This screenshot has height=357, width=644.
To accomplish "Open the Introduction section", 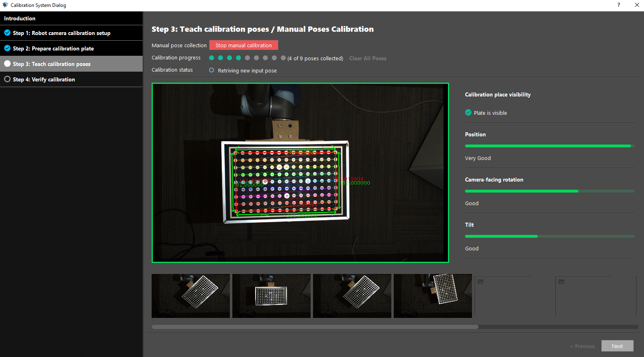I will click(71, 18).
